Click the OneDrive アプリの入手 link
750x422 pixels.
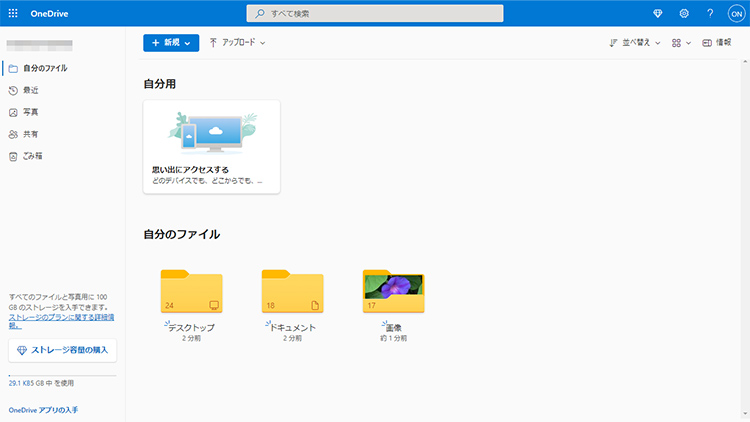43,410
